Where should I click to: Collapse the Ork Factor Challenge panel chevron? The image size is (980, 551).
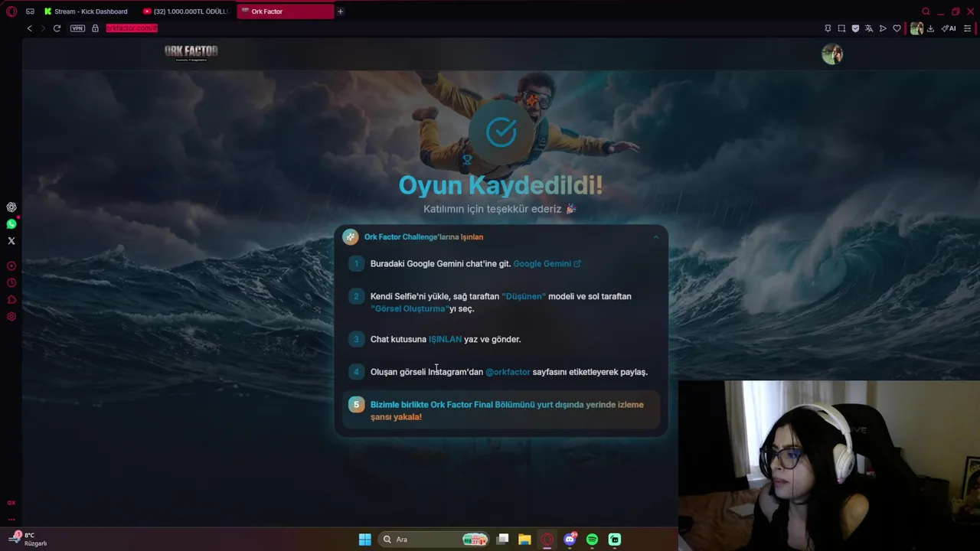pyautogui.click(x=656, y=237)
